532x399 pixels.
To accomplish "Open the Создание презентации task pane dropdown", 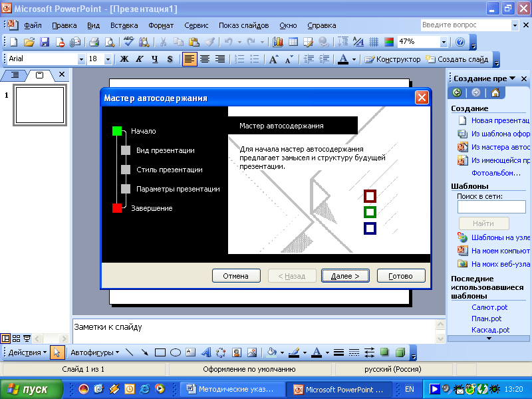I will click(x=512, y=78).
